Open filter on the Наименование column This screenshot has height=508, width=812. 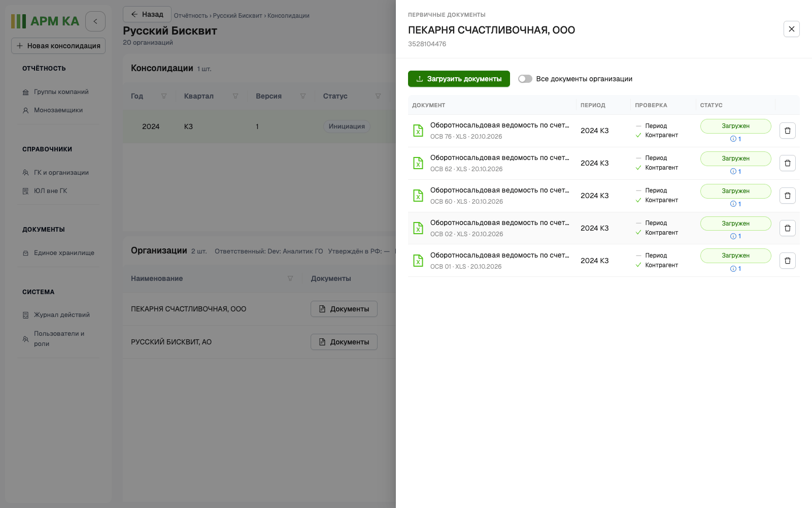[x=290, y=278]
